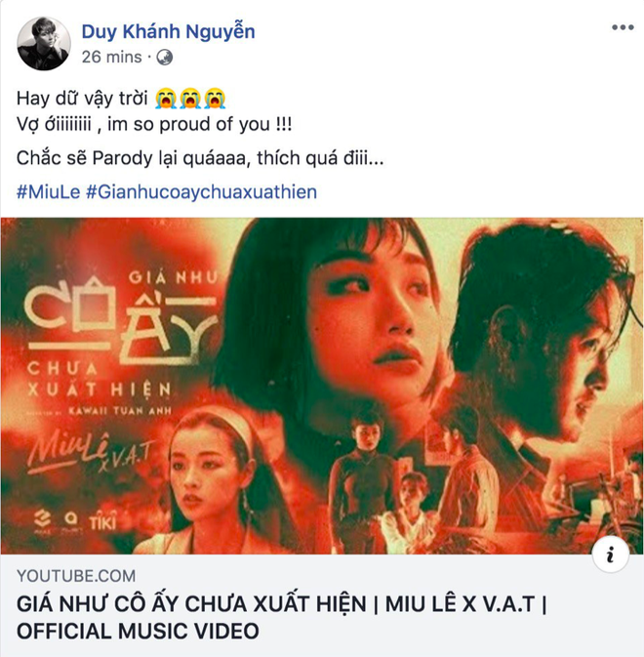Click the "Cô Ấy" title art

click(121, 322)
